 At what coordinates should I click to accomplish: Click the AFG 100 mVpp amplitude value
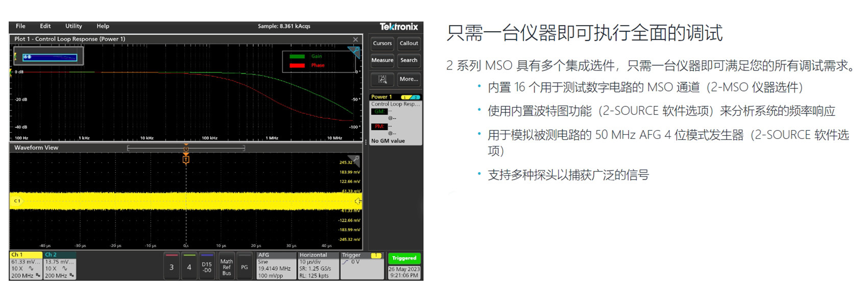point(270,276)
